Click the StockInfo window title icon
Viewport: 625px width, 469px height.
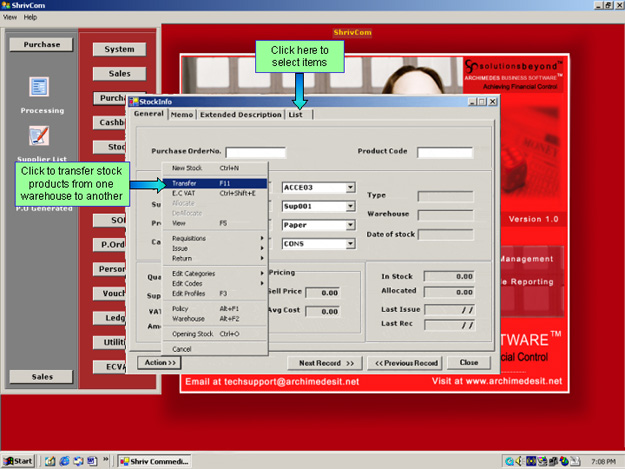click(x=134, y=102)
